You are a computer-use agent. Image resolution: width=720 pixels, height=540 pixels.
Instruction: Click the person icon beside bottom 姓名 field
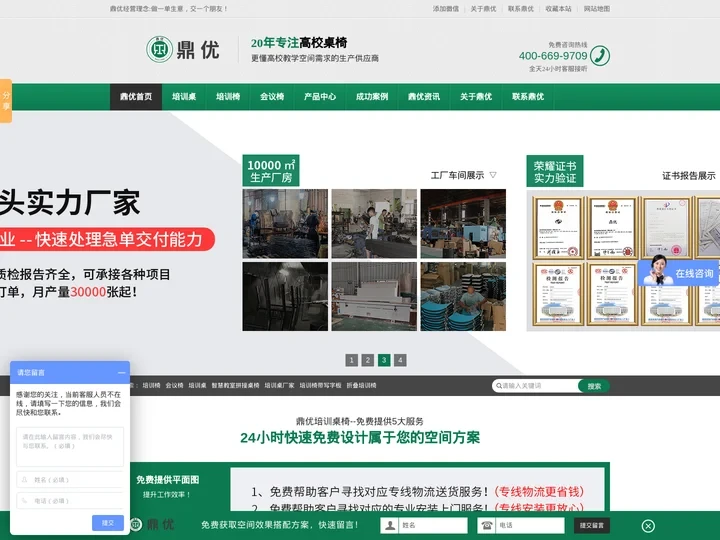pos(390,525)
